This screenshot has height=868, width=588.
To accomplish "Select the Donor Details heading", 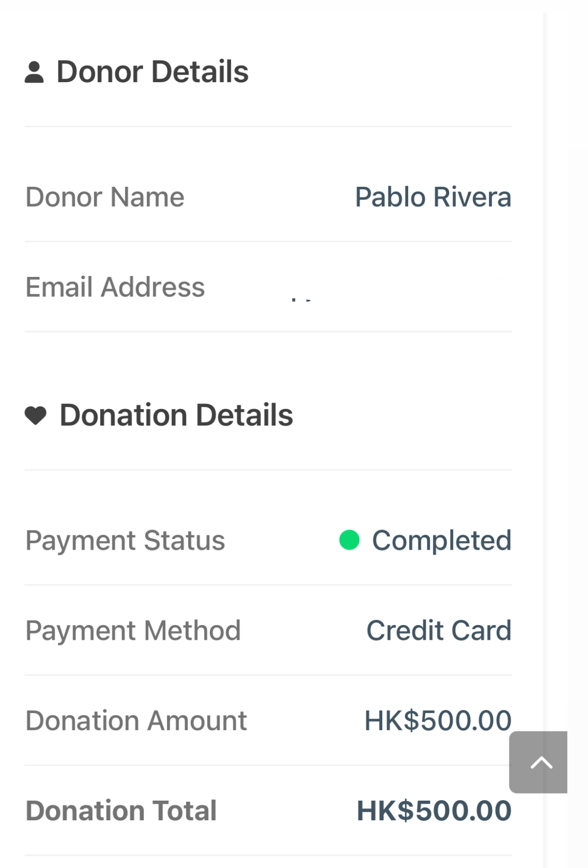I will [x=152, y=72].
